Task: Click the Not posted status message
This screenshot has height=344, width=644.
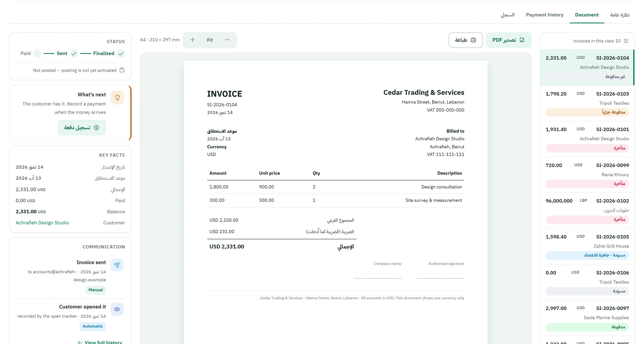Action: 75,70
